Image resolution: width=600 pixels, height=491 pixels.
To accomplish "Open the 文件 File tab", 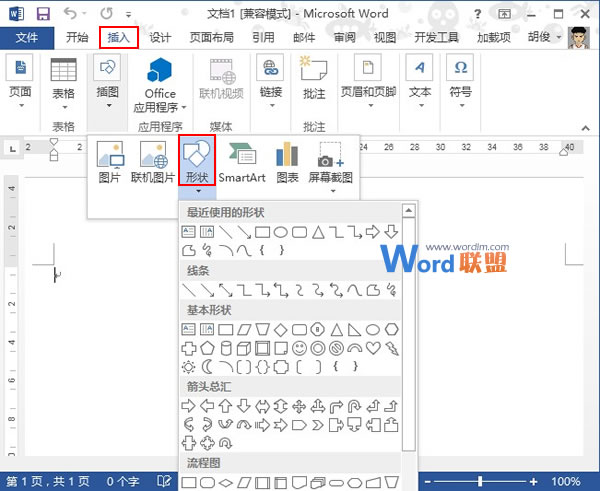I will click(27, 38).
